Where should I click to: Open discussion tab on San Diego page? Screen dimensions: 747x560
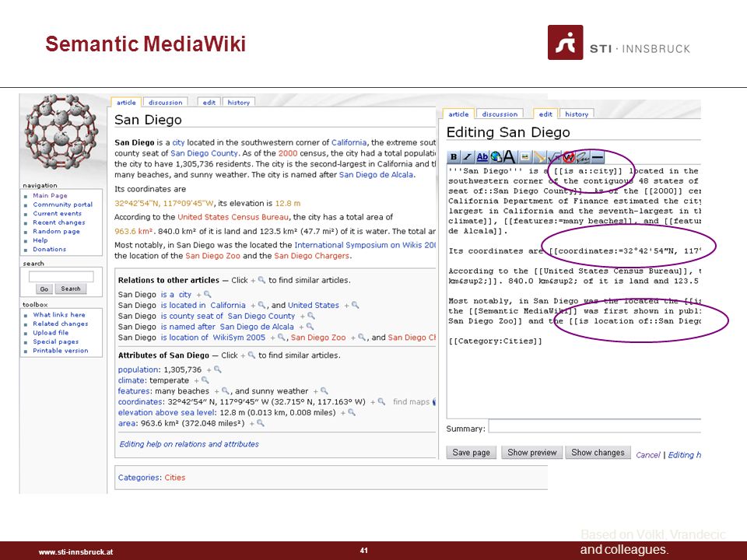(165, 103)
